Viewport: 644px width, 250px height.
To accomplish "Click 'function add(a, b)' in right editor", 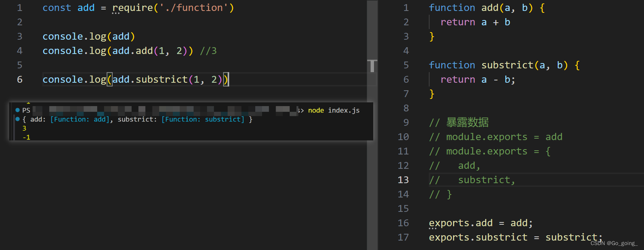I will (x=481, y=8).
